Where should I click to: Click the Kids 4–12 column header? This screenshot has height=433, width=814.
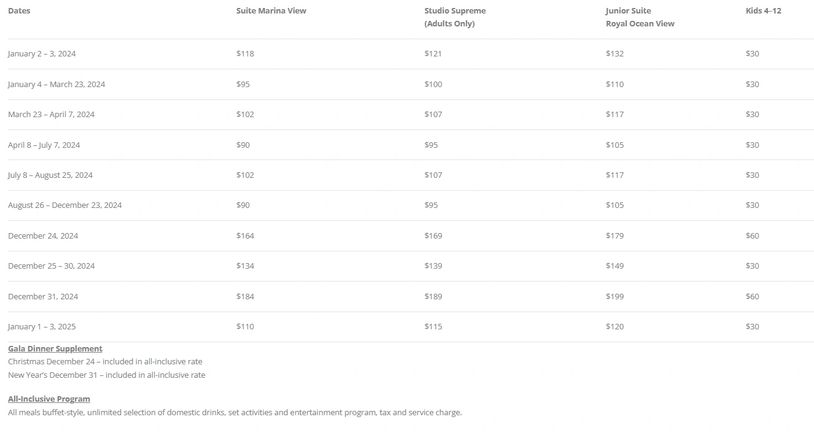point(763,11)
